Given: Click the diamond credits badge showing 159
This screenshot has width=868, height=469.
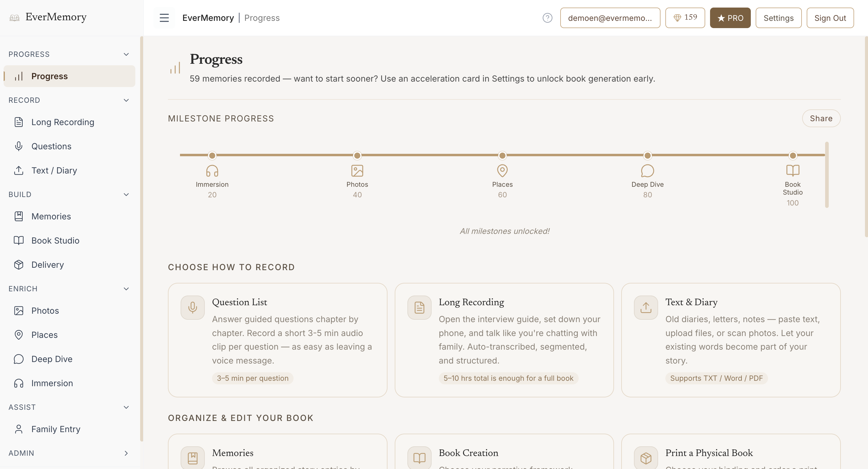Looking at the screenshot, I should click(x=685, y=18).
